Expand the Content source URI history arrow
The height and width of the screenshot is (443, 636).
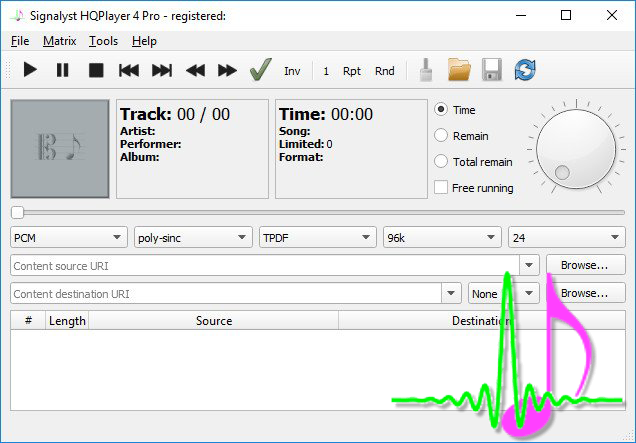[529, 265]
